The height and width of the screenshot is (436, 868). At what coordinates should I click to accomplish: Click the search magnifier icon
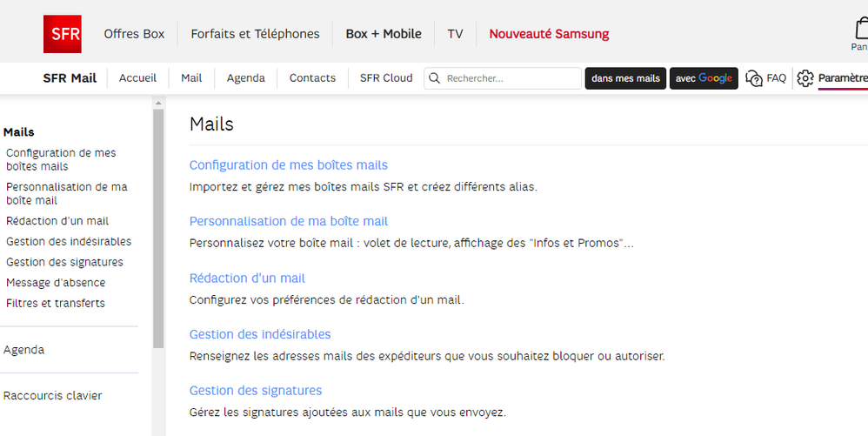tap(434, 78)
